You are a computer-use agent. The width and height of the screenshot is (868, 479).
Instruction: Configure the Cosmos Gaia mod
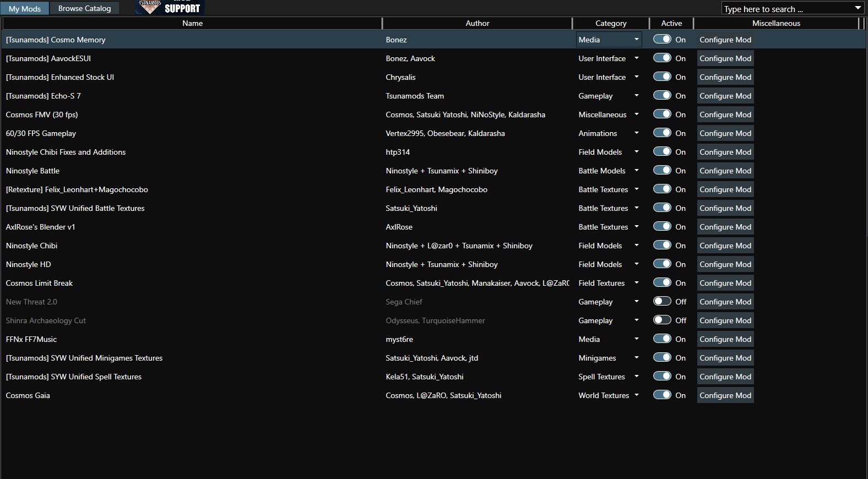[x=725, y=395]
